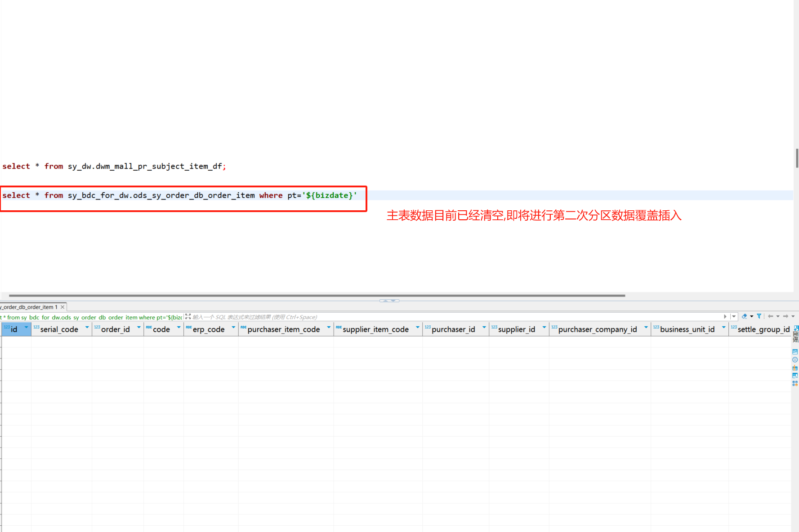Place cursor on dwm_mall_pr_subject_item_df query line

coord(114,166)
